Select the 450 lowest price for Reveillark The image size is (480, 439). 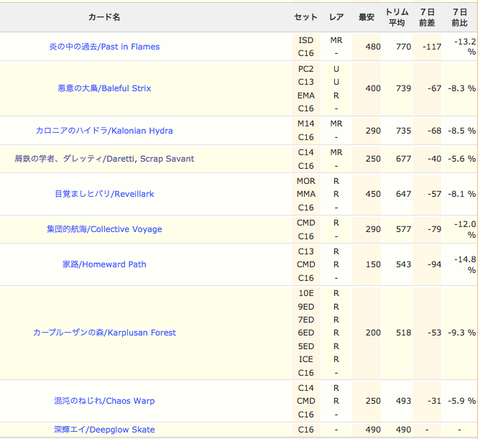[373, 194]
